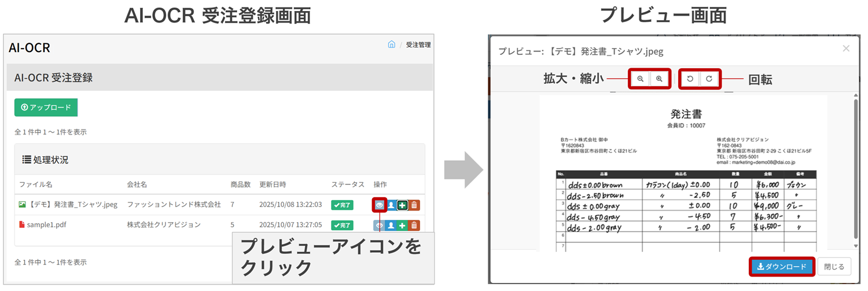The image size is (868, 291).
Task: Click the user icon in the Tシャツ.jpeg row
Action: tap(391, 205)
